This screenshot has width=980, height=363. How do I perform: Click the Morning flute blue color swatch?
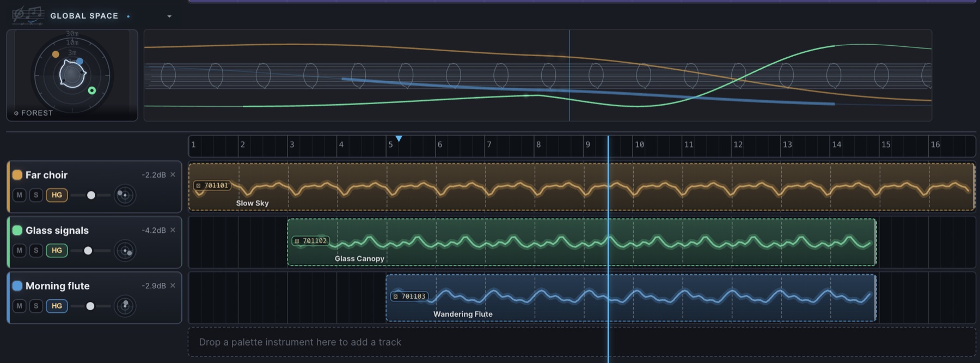tap(17, 286)
